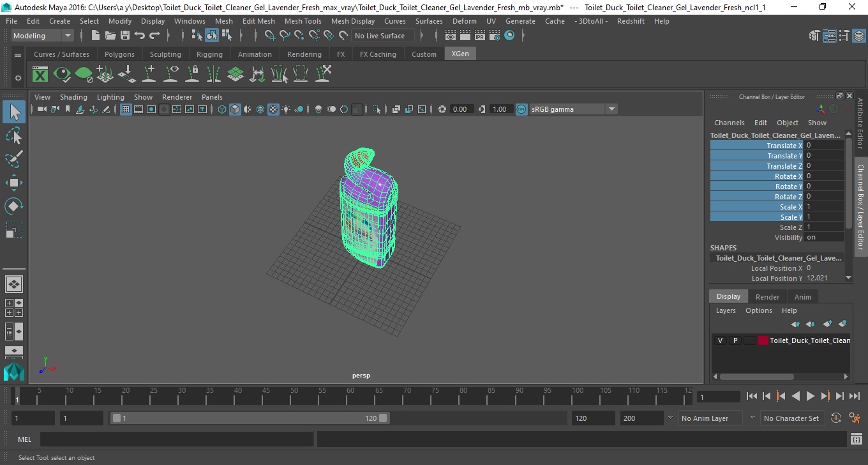Click the create new scene icon
This screenshot has width=868, height=465.
click(96, 36)
